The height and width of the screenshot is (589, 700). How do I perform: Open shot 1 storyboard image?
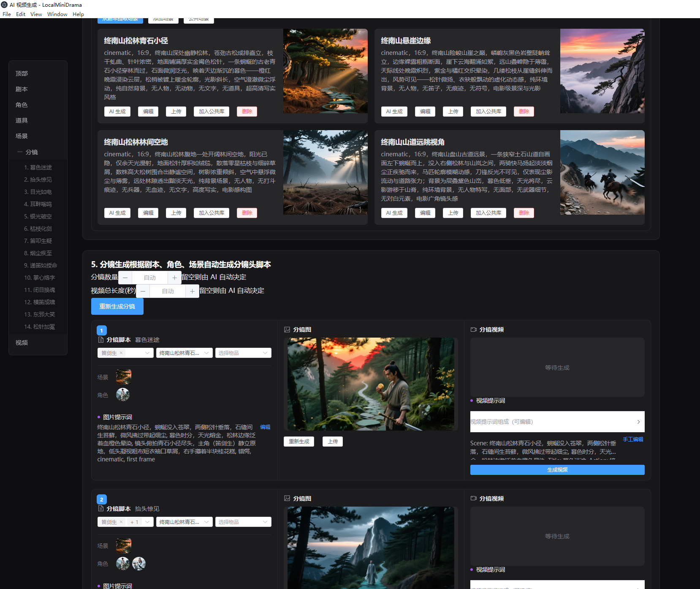371,384
